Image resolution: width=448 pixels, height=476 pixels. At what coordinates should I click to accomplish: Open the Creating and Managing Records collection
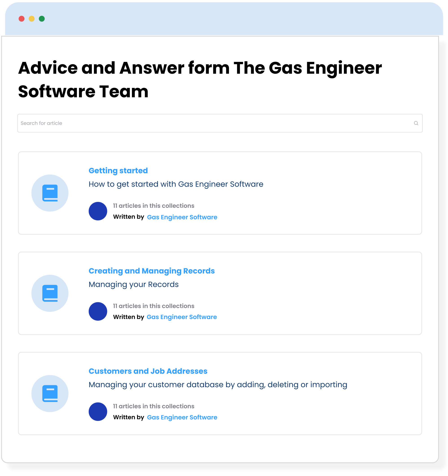coord(152,271)
